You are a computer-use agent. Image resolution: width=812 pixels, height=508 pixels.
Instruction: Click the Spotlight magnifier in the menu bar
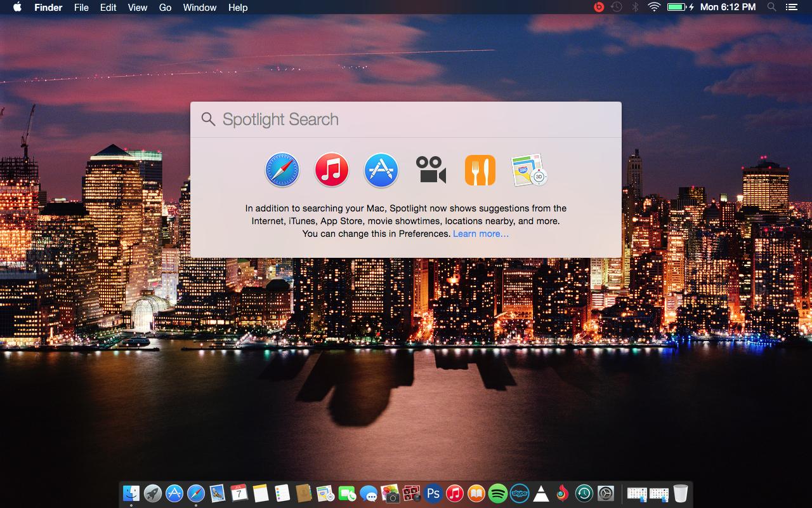[771, 7]
